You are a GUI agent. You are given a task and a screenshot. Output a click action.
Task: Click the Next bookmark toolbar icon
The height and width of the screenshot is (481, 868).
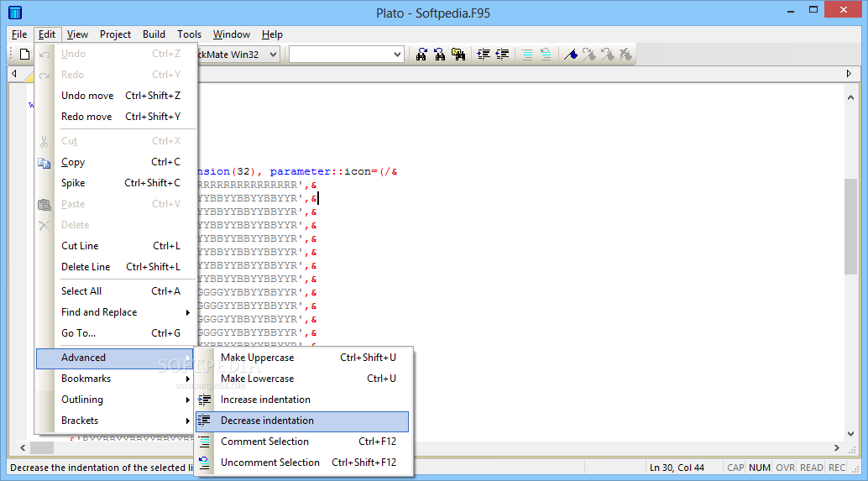tap(589, 55)
